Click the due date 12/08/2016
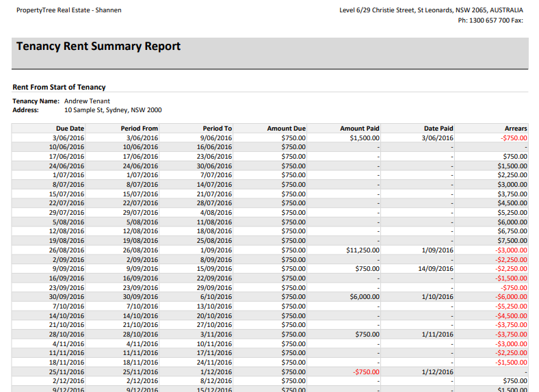539x392 pixels. click(x=66, y=231)
